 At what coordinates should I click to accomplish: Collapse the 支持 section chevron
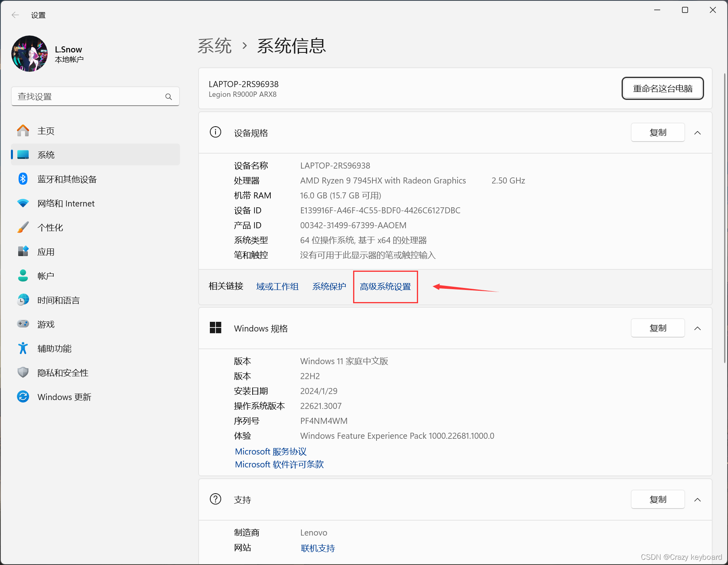point(697,500)
